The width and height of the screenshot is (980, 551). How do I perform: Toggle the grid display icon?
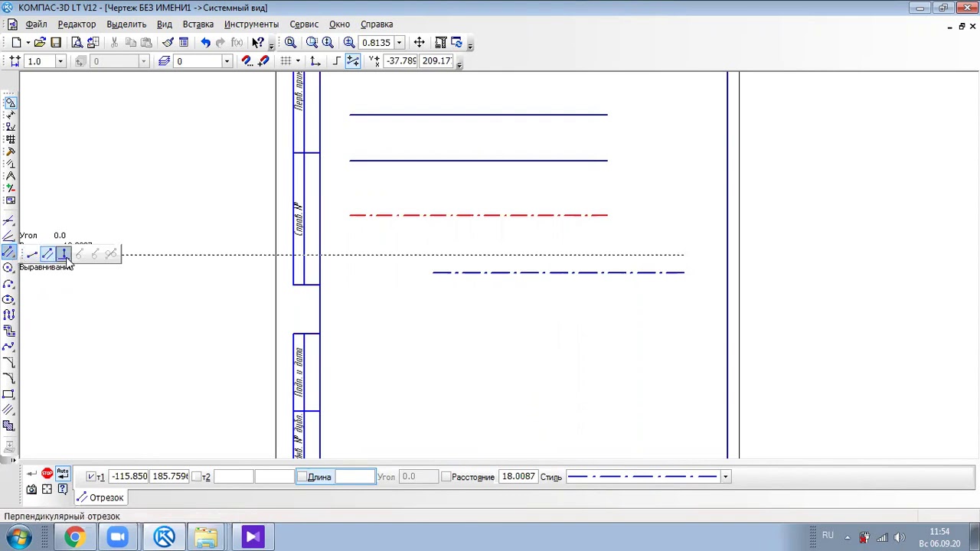(x=286, y=61)
